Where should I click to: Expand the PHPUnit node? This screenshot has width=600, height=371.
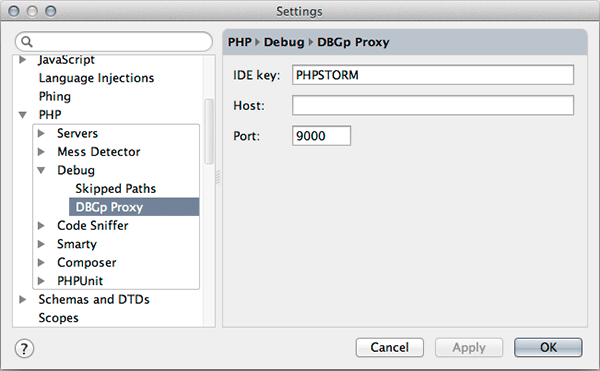click(x=41, y=281)
